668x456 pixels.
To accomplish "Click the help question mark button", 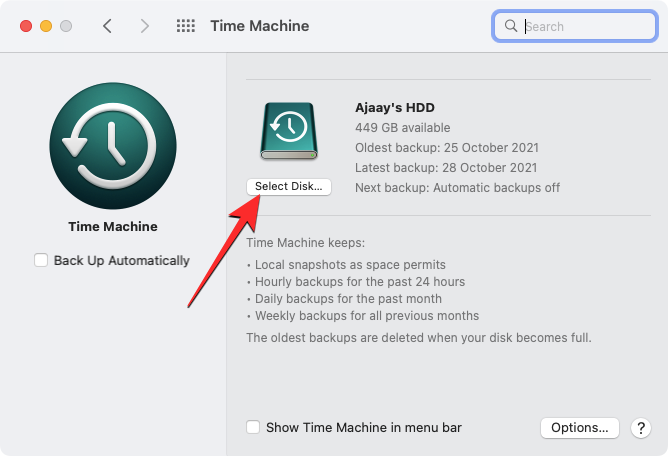I will [x=641, y=428].
